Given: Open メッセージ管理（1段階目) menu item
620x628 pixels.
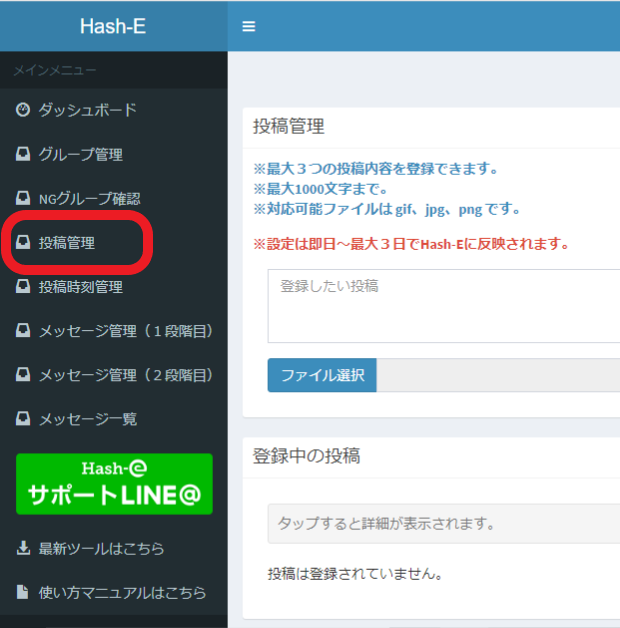Looking at the screenshot, I should [x=125, y=331].
